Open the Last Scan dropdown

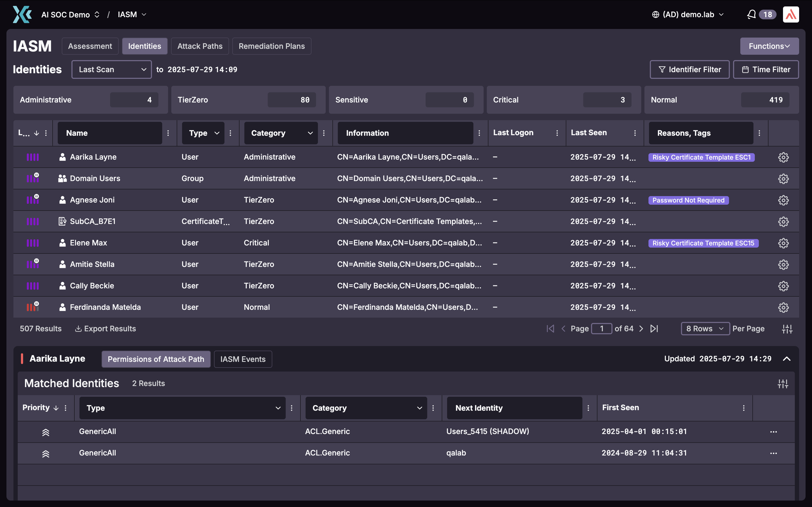coord(111,69)
